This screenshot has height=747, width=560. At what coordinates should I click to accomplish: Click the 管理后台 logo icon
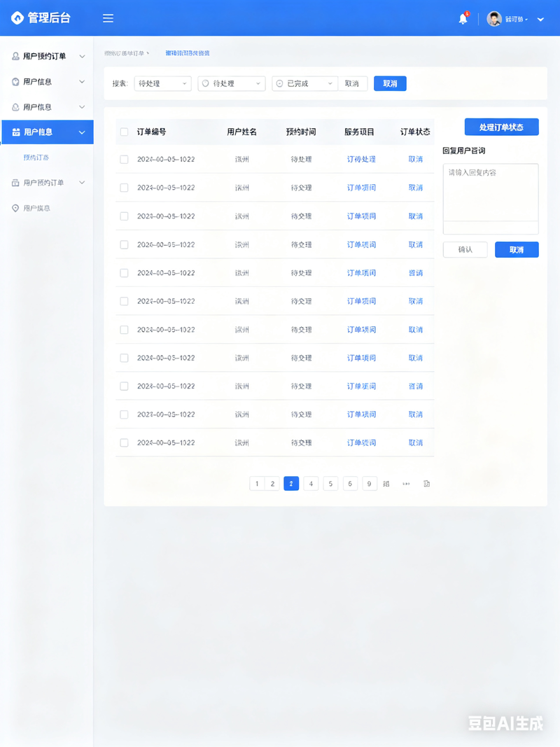click(17, 18)
